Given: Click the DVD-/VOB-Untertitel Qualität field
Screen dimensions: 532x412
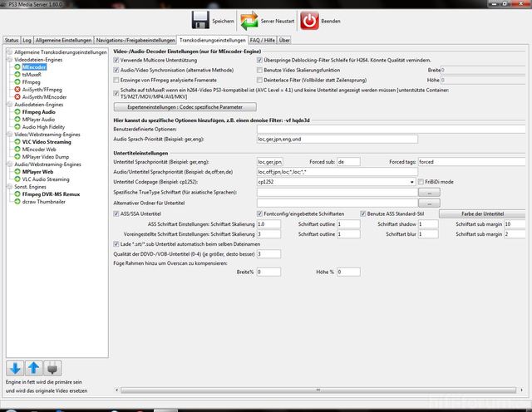Looking at the screenshot, I should point(268,253).
